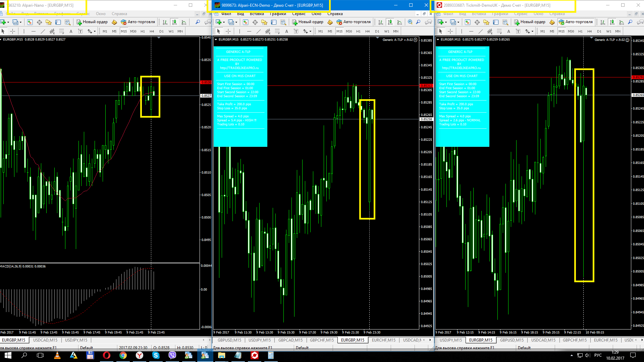
Task: Toggle Авто-торговля in the Tickmill-DemoUK window
Action: [x=576, y=22]
